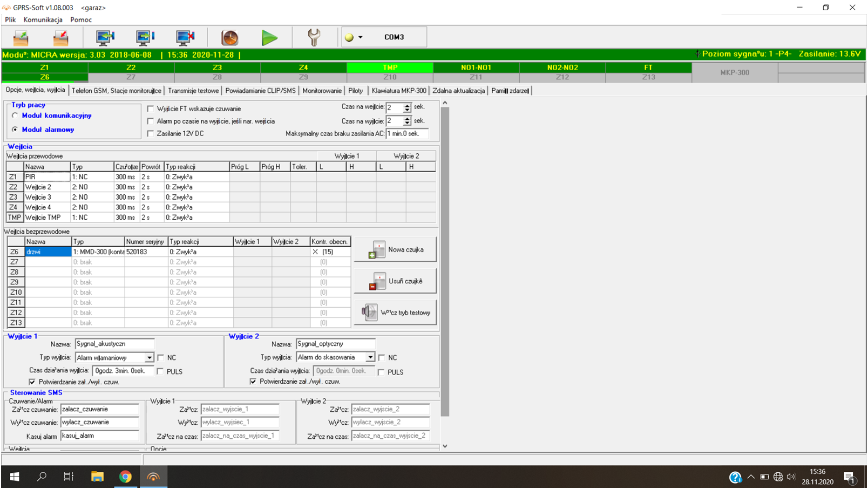
Task: Click the save file toolbar icon
Action: tap(60, 37)
